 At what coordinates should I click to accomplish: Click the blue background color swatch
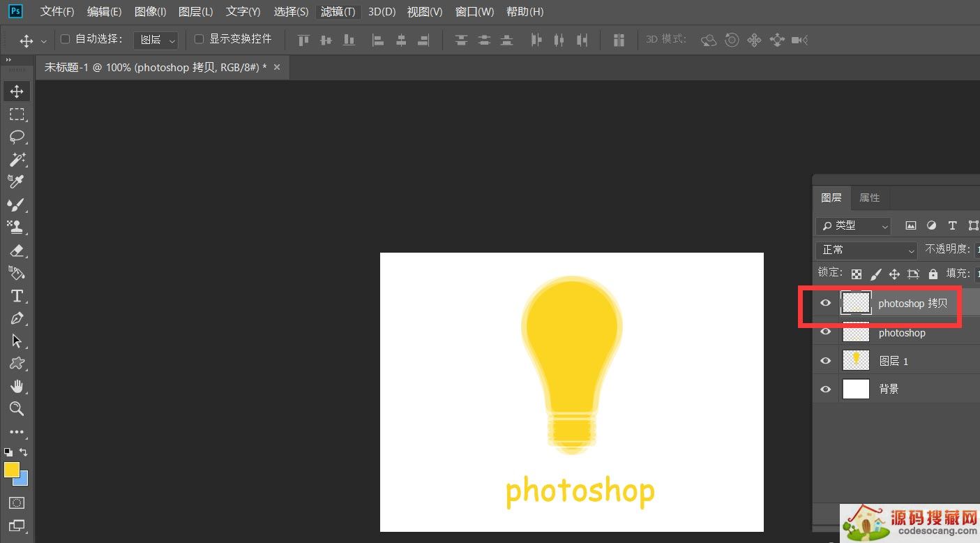coord(23,479)
